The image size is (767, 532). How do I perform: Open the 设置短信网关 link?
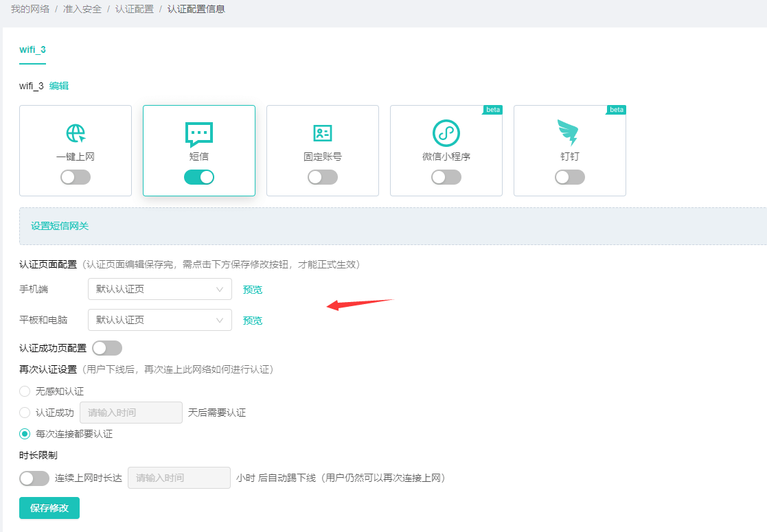60,226
